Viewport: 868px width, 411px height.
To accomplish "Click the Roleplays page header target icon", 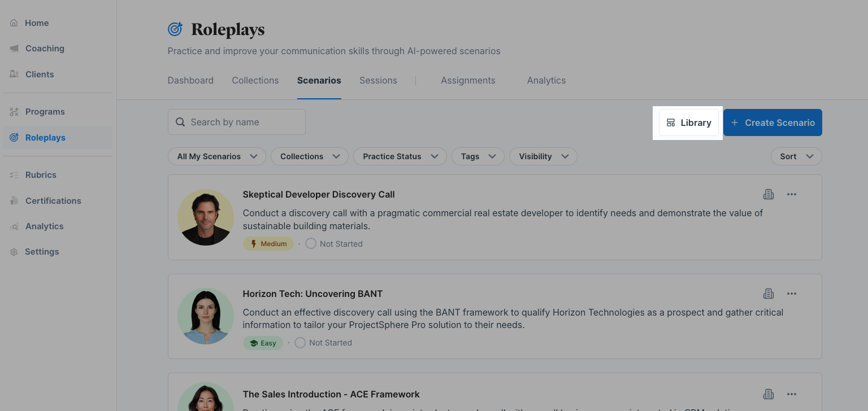I will pyautogui.click(x=175, y=29).
